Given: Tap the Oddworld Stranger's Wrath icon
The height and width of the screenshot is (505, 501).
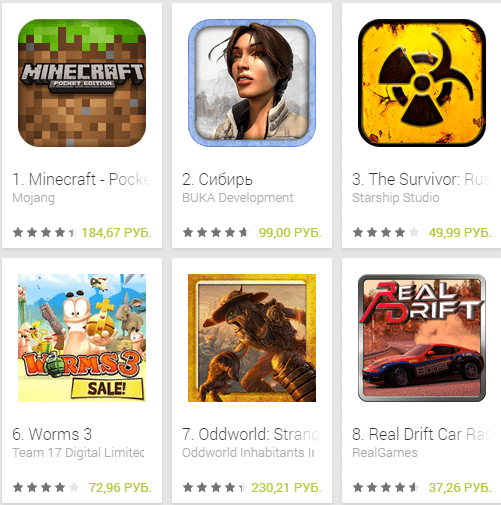Looking at the screenshot, I should [x=252, y=338].
